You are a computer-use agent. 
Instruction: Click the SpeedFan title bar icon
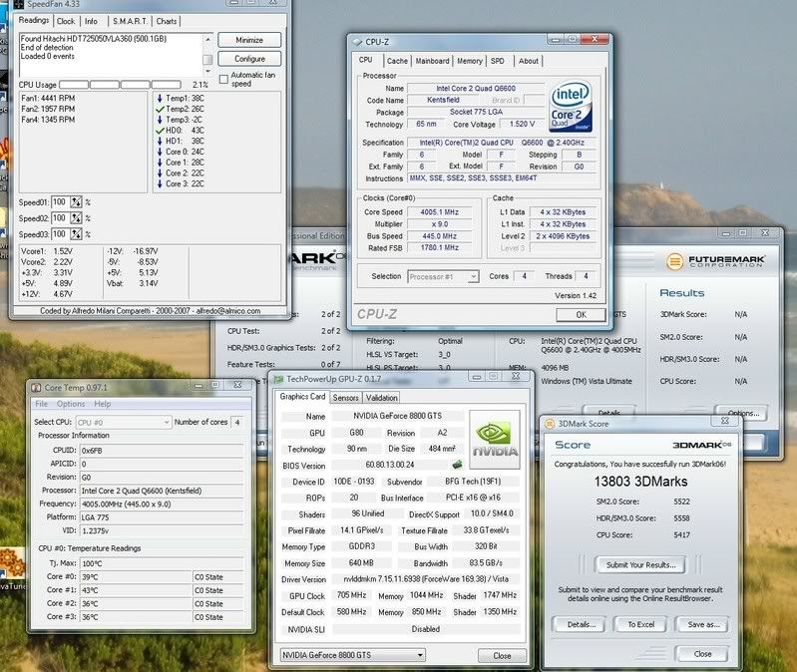point(19,4)
